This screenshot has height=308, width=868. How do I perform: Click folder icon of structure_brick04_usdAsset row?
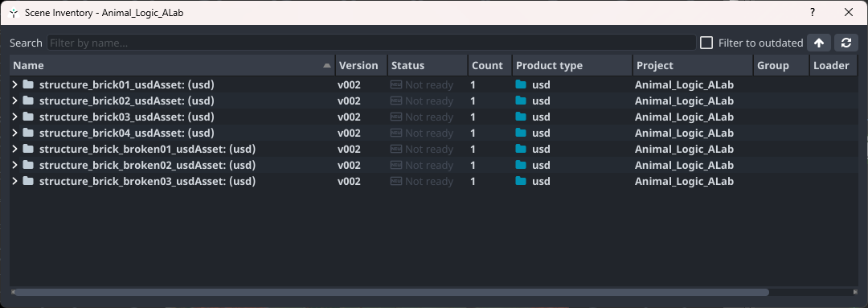[28, 133]
